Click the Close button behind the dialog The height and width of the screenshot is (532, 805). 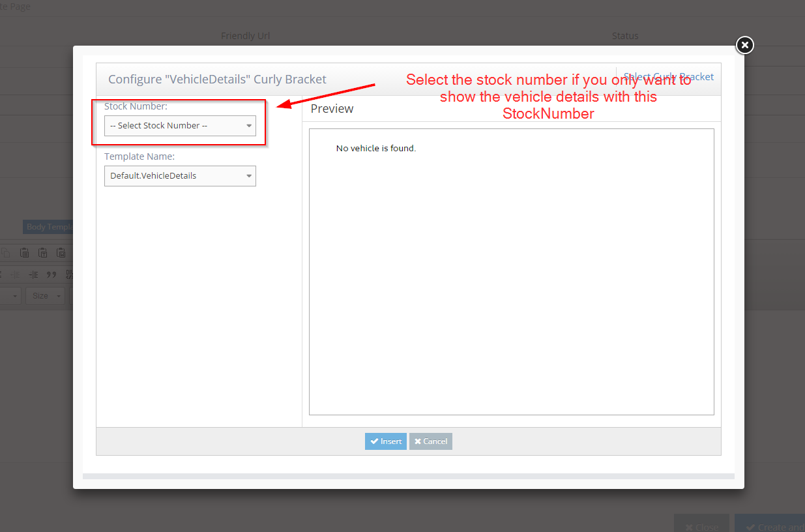tap(701, 524)
